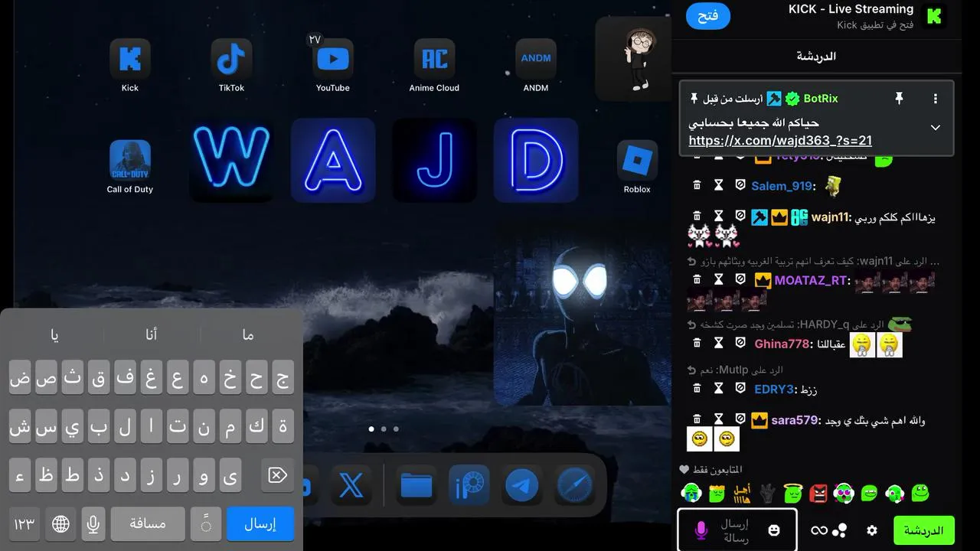Screen dimensions: 980x551
Task: Choose the يا predictive suggestion
Action: [54, 334]
